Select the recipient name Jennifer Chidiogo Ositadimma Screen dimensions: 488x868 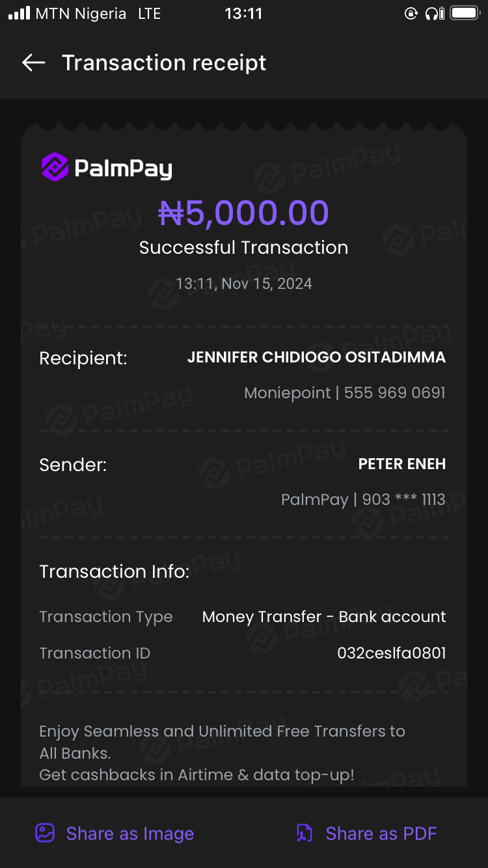(316, 357)
